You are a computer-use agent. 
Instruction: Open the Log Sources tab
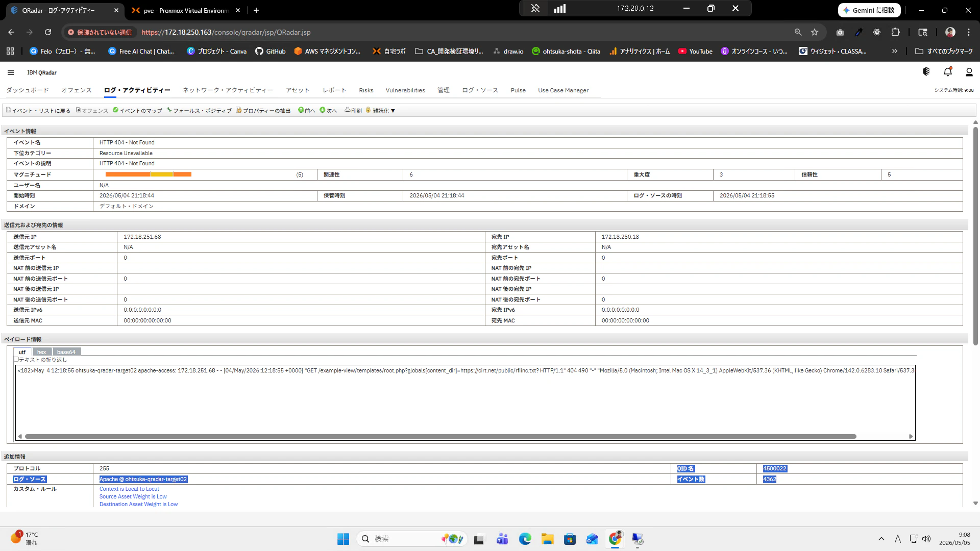pos(480,90)
